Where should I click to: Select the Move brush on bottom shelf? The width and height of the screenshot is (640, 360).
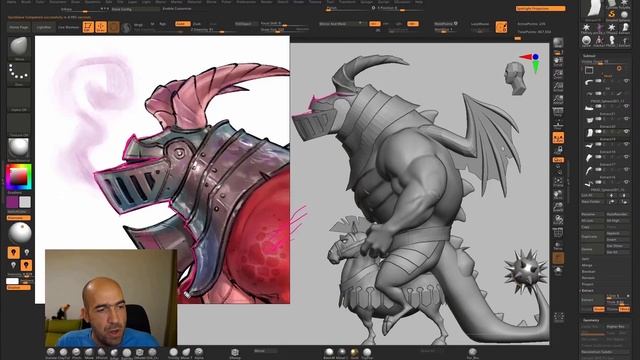click(89, 352)
